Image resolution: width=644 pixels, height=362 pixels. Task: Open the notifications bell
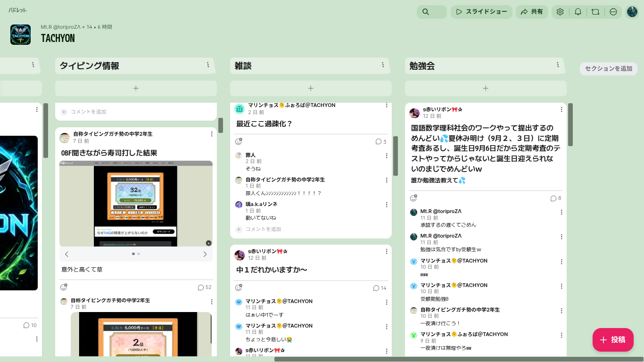tap(578, 12)
